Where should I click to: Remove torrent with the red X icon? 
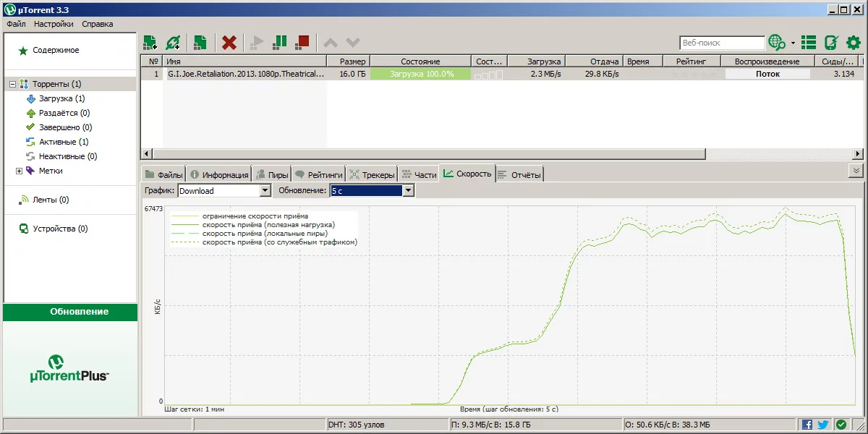point(229,43)
